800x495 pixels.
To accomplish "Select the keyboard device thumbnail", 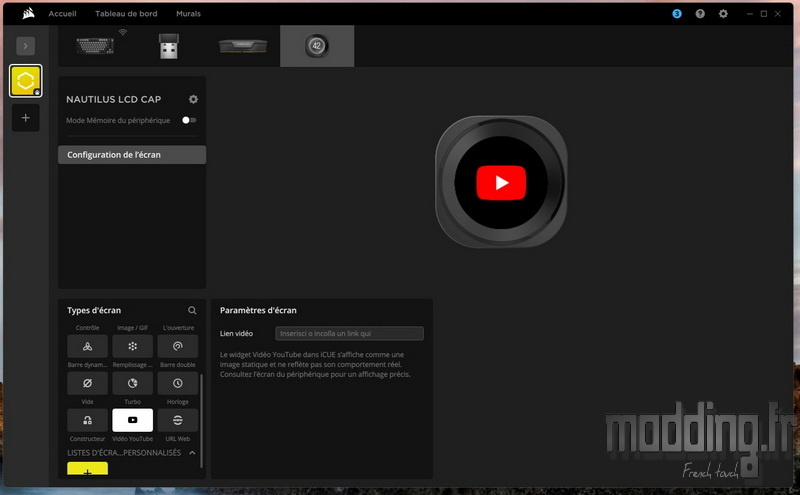I will 95,46.
